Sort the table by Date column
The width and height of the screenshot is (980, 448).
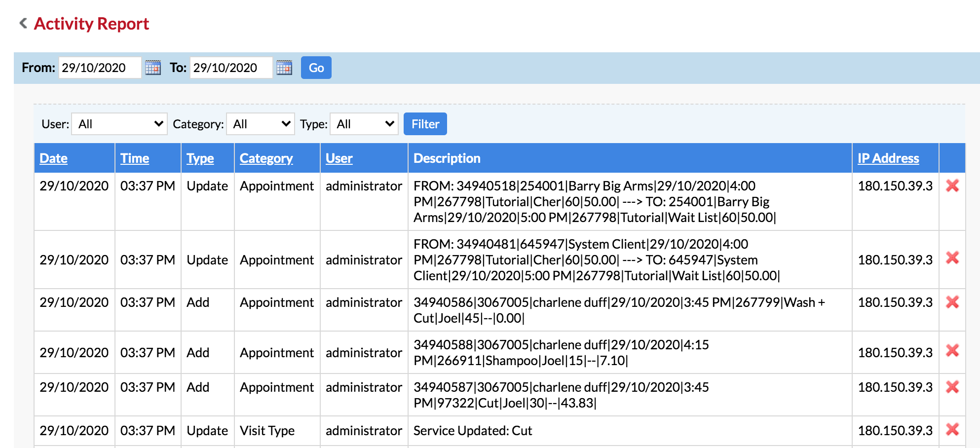[53, 158]
